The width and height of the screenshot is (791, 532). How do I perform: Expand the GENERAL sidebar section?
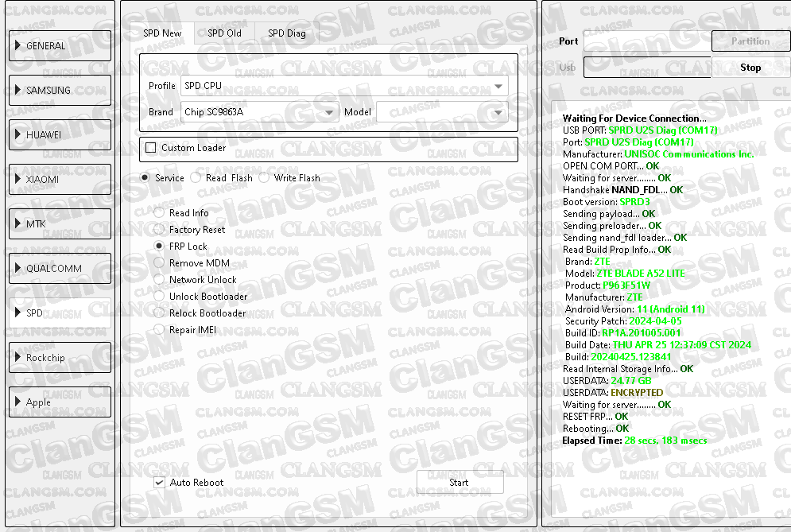click(x=60, y=46)
